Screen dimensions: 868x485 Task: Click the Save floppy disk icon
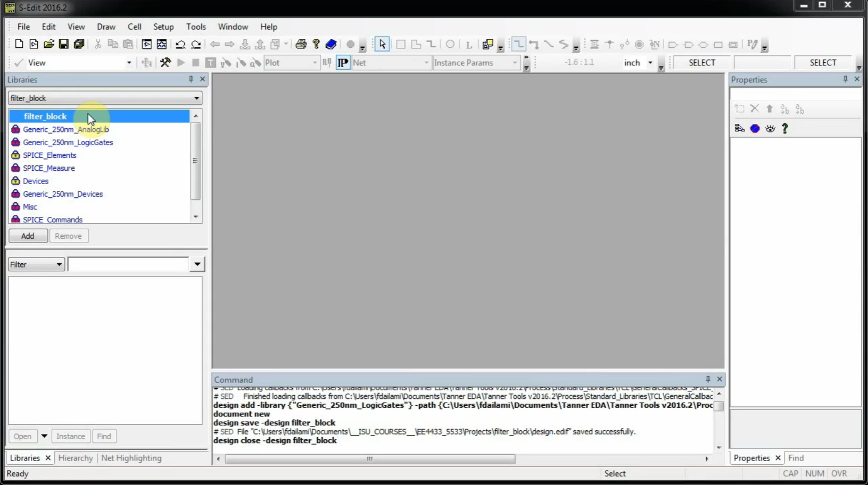click(x=64, y=44)
